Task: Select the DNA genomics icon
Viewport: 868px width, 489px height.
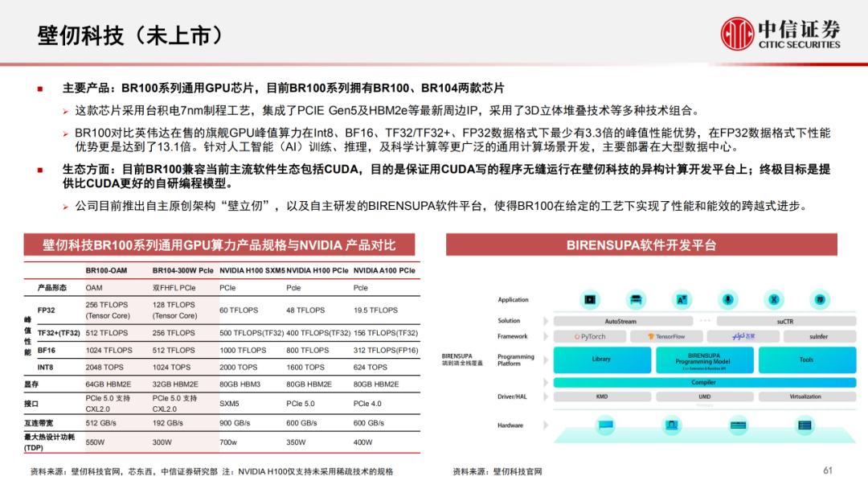Action: [774, 298]
